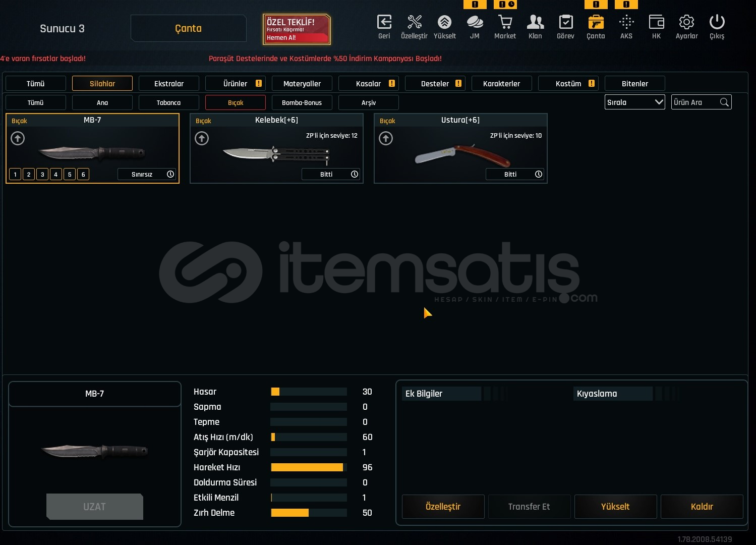Switch to the Ekstralar tab
Screen dimensions: 756x545
pyautogui.click(x=169, y=83)
